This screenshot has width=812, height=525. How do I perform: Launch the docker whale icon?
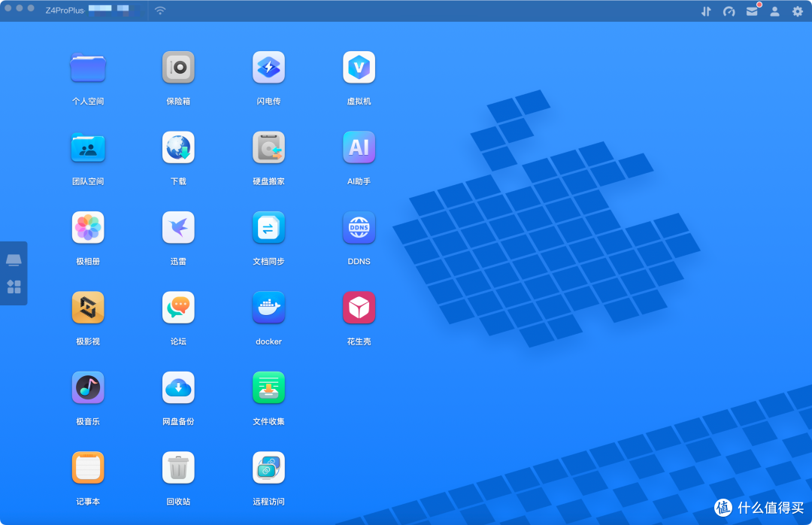[x=268, y=308]
